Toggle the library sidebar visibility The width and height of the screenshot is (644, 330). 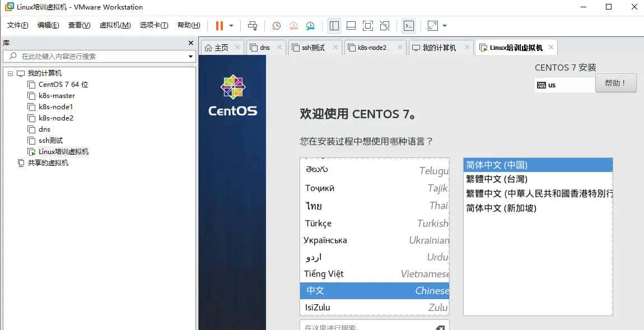coord(334,26)
